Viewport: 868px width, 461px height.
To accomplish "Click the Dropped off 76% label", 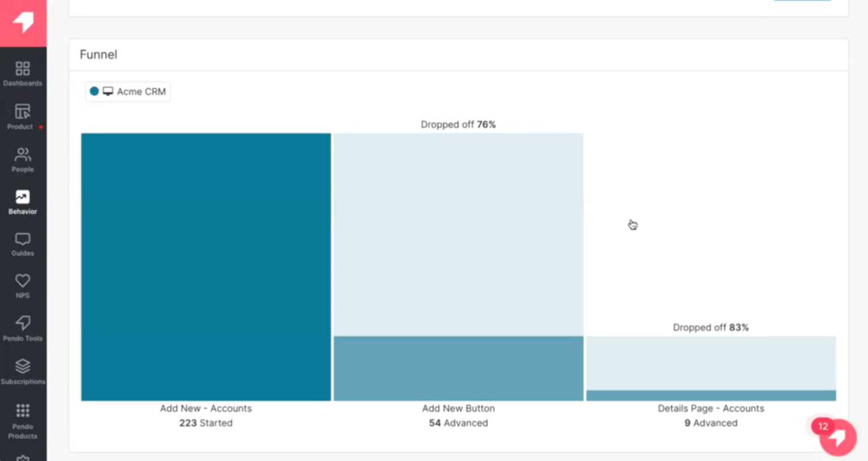I will [458, 124].
